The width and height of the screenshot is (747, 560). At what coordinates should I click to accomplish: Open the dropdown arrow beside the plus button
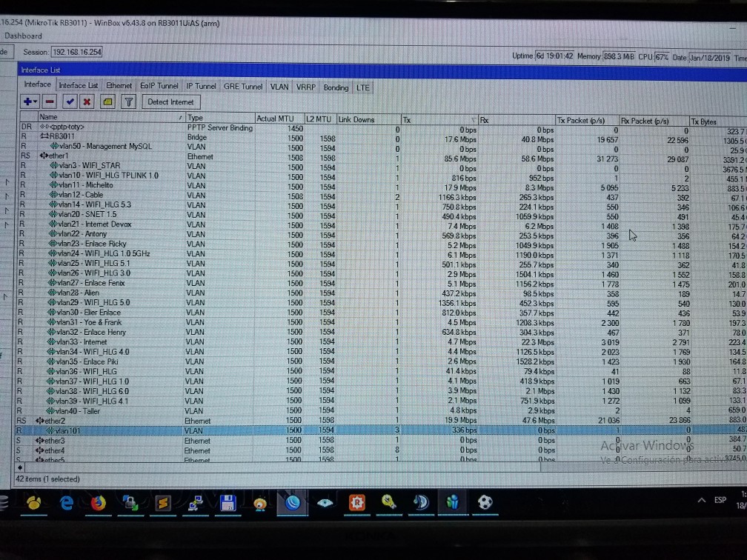point(36,102)
